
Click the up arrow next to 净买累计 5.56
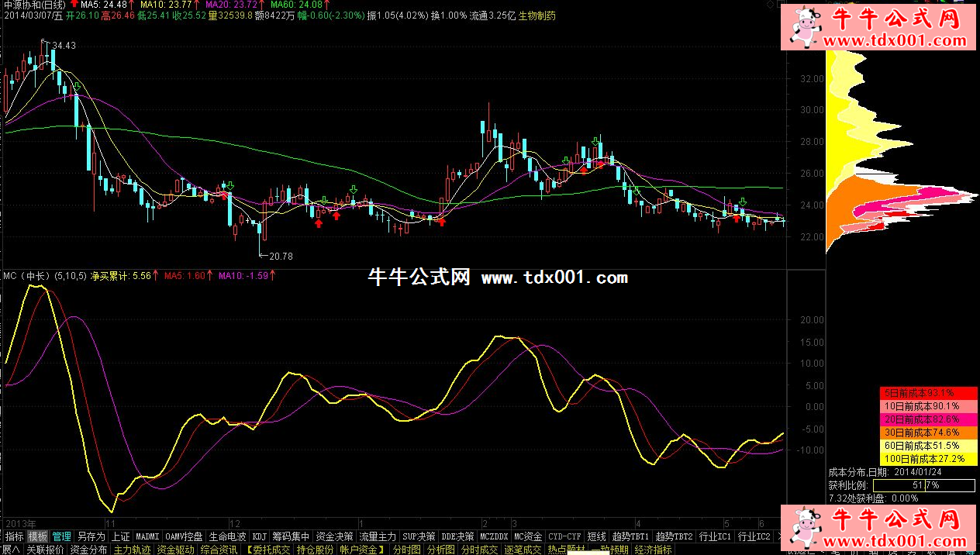[x=156, y=275]
